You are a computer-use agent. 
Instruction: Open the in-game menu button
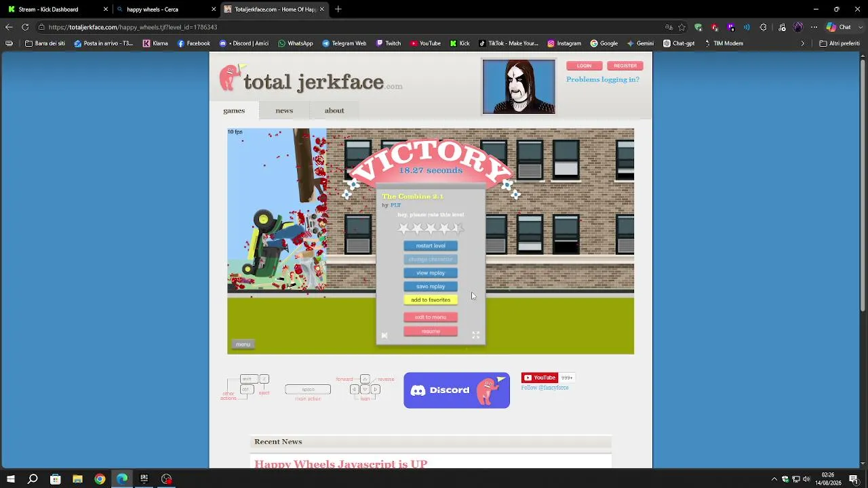[243, 344]
